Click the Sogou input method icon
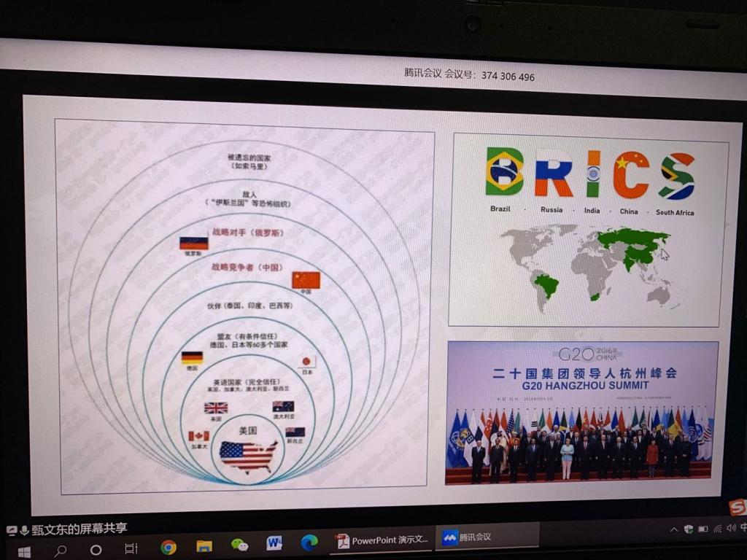This screenshot has height=560, width=747. coord(738,507)
